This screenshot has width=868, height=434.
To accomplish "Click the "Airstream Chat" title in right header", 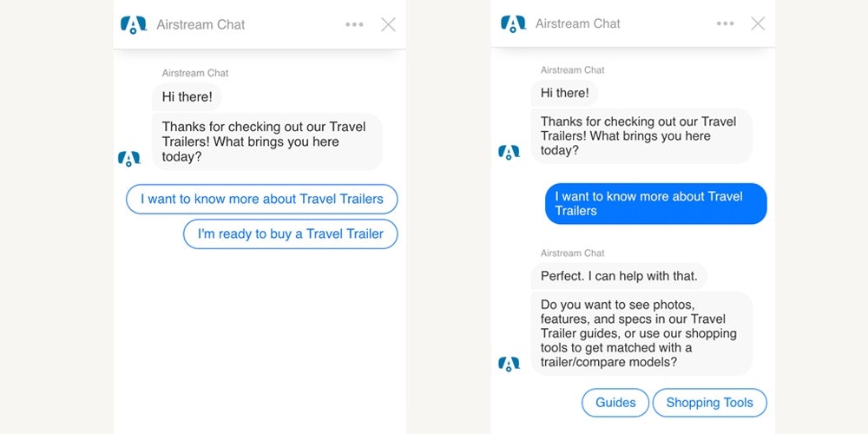I will click(578, 23).
